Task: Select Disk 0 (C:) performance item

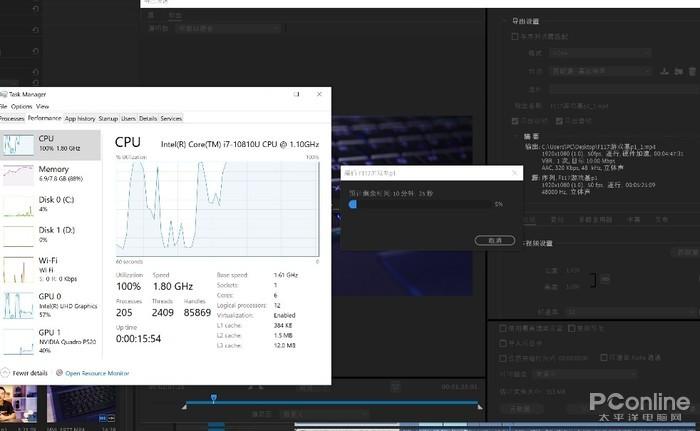Action: tap(50, 205)
